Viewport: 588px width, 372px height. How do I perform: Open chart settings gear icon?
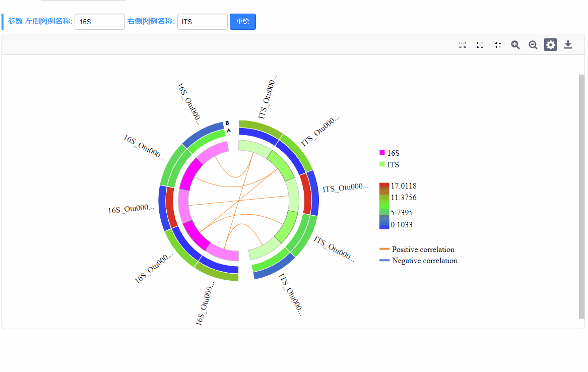pyautogui.click(x=551, y=45)
